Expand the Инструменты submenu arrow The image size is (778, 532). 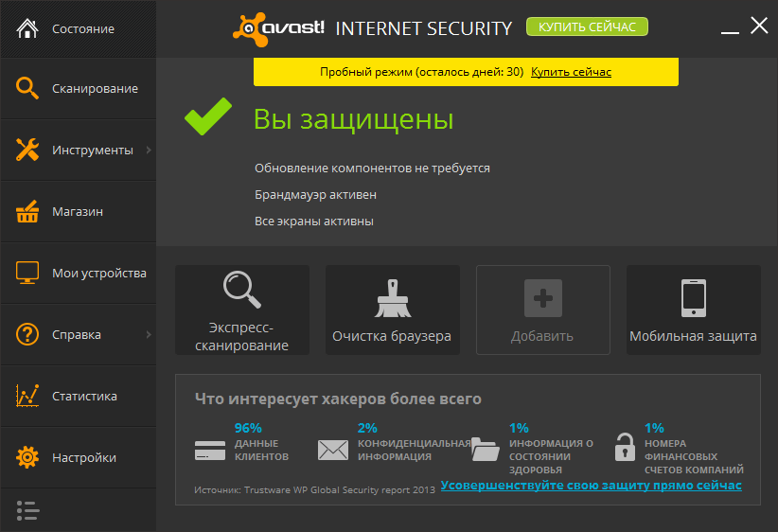pyautogui.click(x=149, y=150)
